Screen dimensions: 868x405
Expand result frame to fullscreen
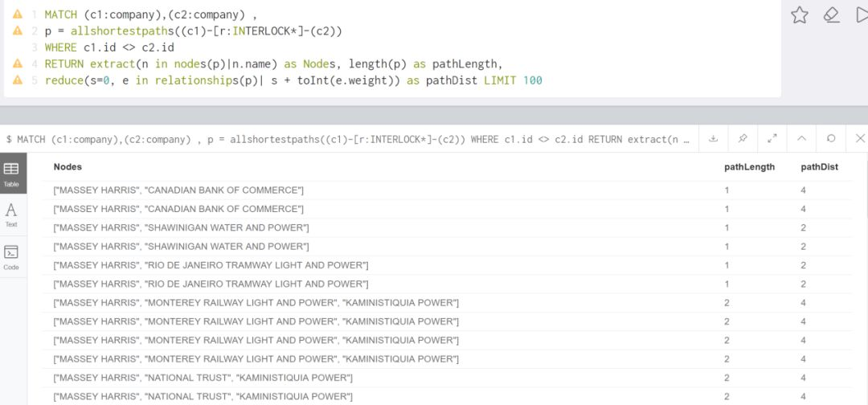click(772, 139)
